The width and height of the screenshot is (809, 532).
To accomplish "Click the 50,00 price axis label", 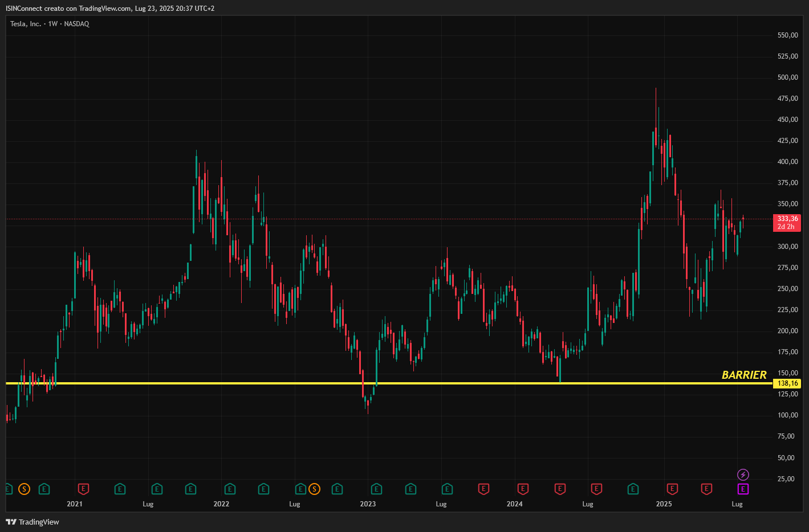I will [x=786, y=458].
